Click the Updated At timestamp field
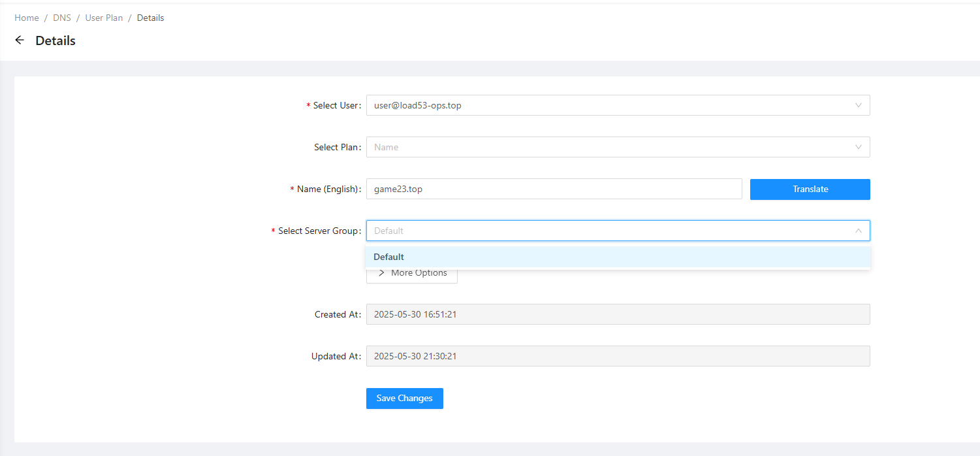 (617, 356)
